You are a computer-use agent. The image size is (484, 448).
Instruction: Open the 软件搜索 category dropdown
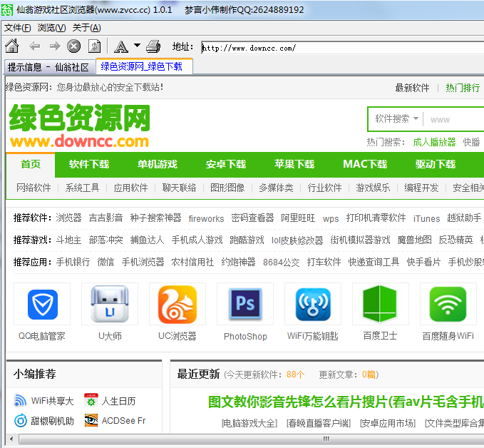tap(396, 119)
